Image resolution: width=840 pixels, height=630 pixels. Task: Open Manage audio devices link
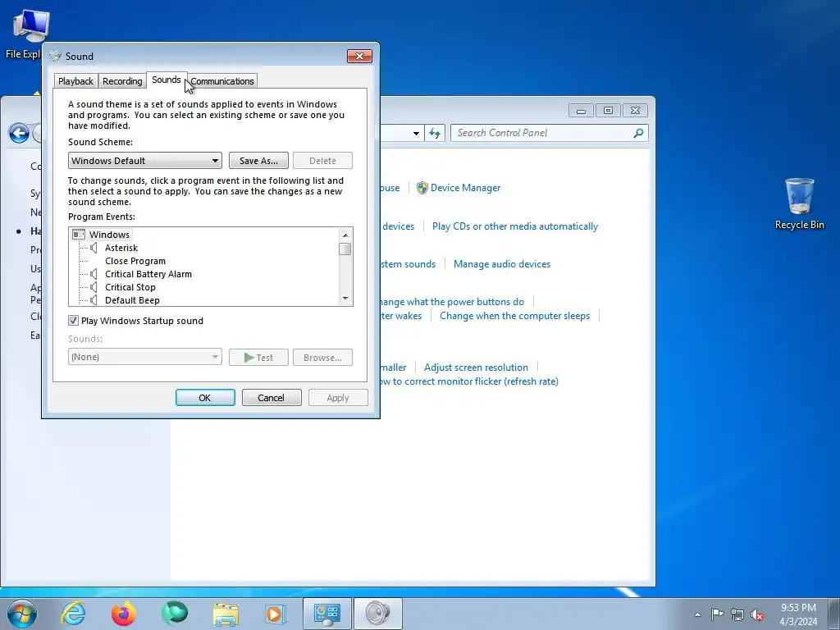pos(502,264)
